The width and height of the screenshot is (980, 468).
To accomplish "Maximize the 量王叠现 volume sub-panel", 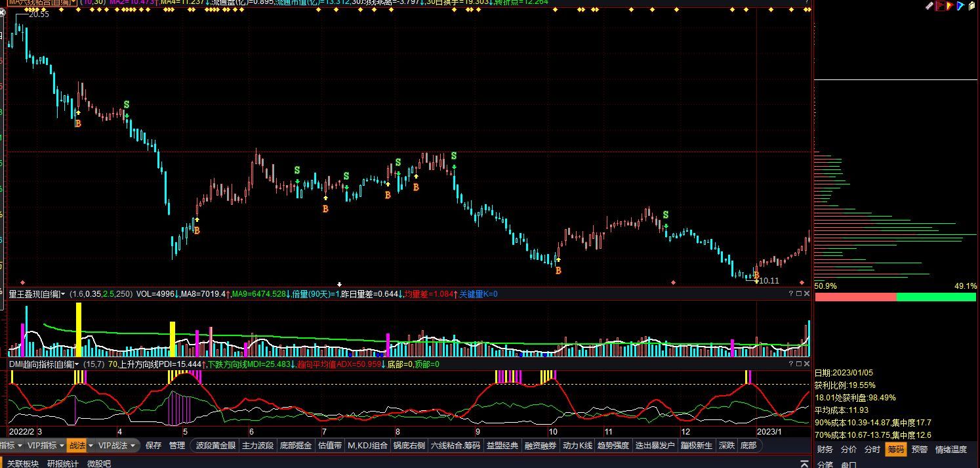I will pyautogui.click(x=799, y=294).
